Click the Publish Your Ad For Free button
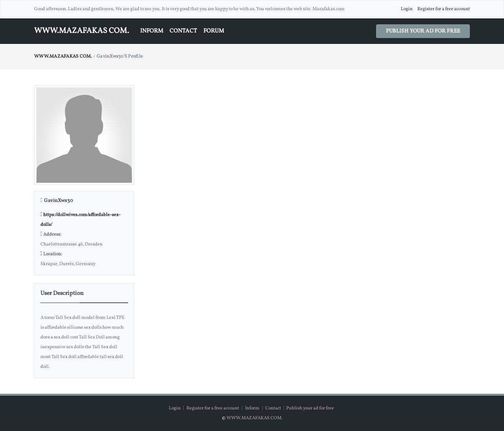504x431 pixels. coord(423,31)
